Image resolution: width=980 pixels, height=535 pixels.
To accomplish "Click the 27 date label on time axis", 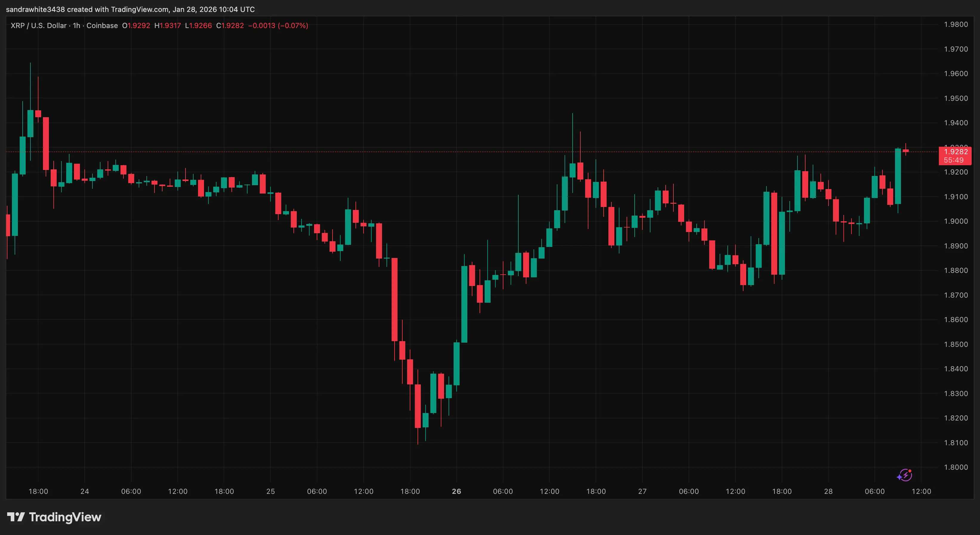I will 642,491.
